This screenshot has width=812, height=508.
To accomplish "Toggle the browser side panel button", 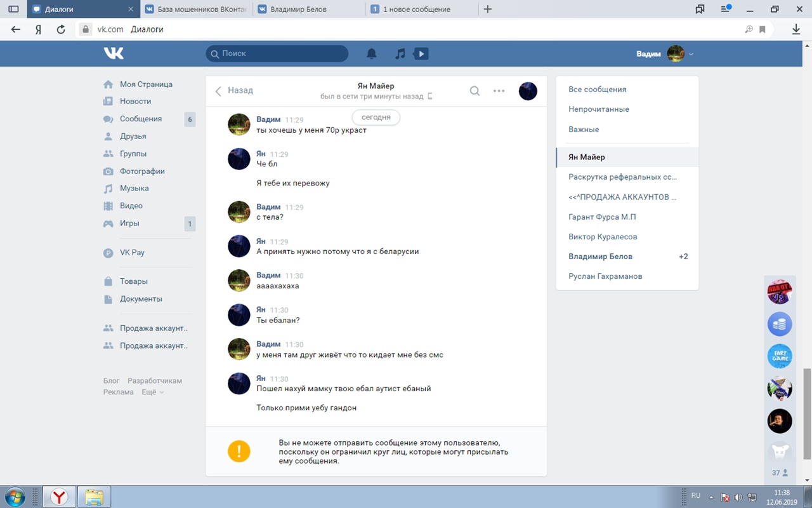I will tap(13, 9).
